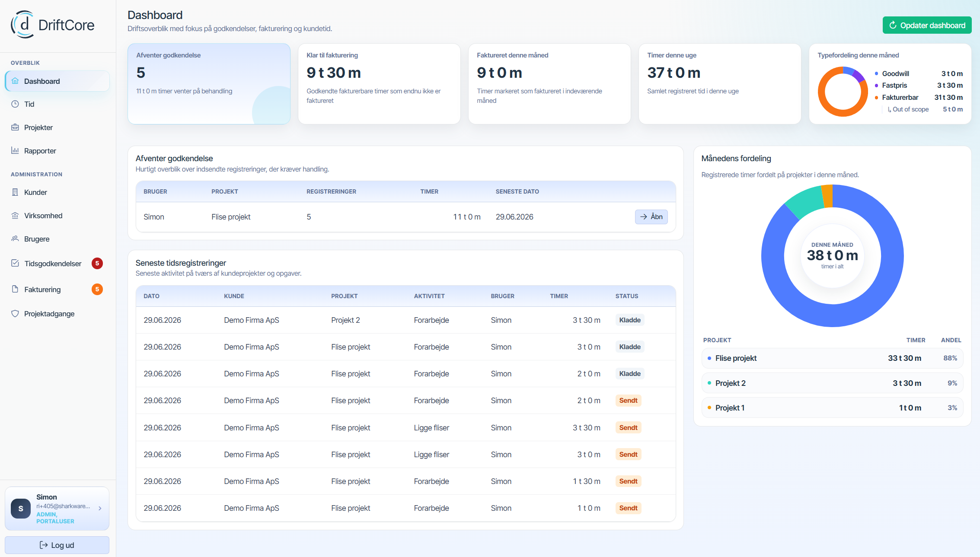Click the blue dot next to Goodwill
980x557 pixels.
coord(876,73)
